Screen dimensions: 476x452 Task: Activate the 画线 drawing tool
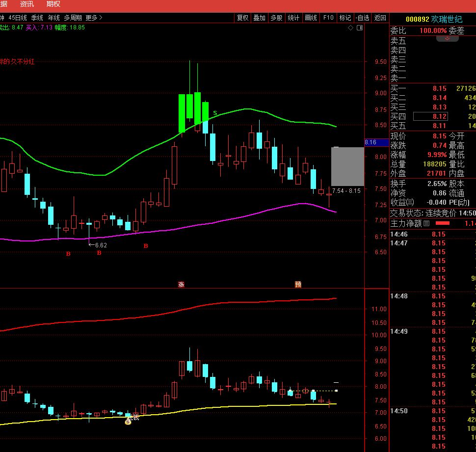click(311, 18)
